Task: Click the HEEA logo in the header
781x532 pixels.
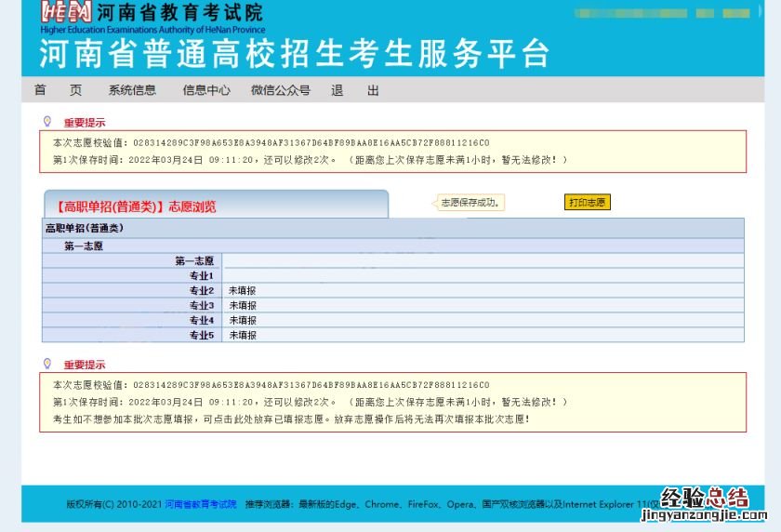Action: point(66,13)
